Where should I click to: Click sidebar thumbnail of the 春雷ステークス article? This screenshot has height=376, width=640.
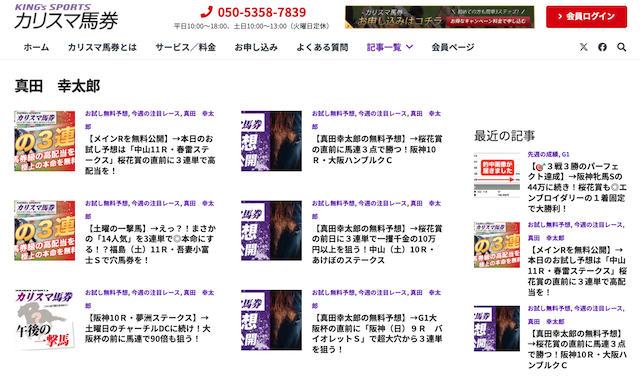tap(497, 245)
